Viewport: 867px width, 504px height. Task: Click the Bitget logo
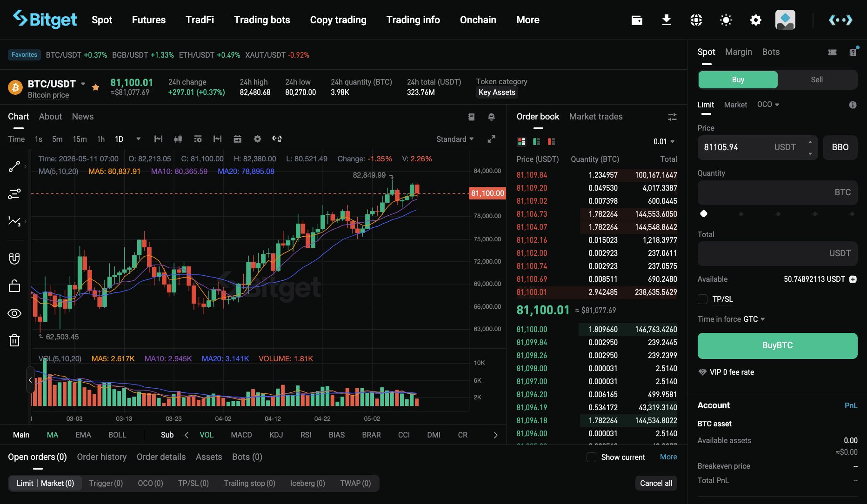click(x=45, y=20)
